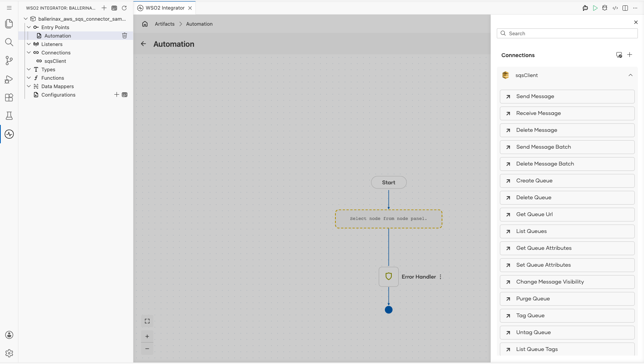Open the Extensions view
Viewport: 644px width, 364px height.
coord(9,97)
